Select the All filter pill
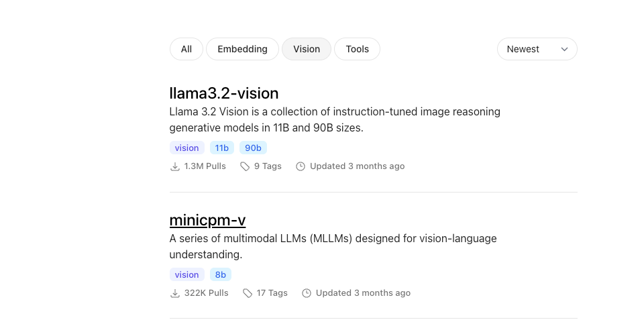 [x=186, y=49]
